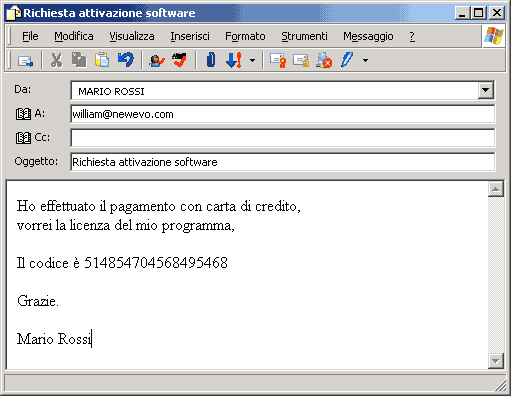Image resolution: width=511 pixels, height=396 pixels.
Task: Open priority dropdown arrow
Action: click(252, 61)
